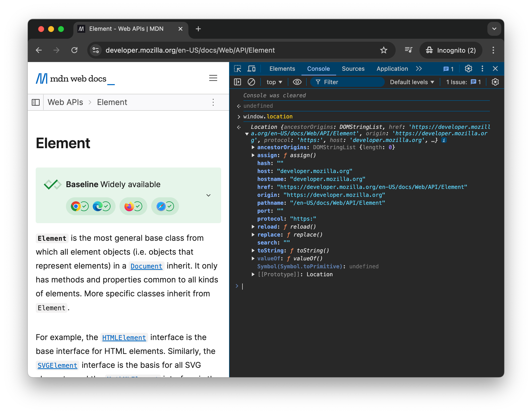The width and height of the screenshot is (532, 414).
Task: Open top JavaScript context dropdown
Action: coord(274,82)
